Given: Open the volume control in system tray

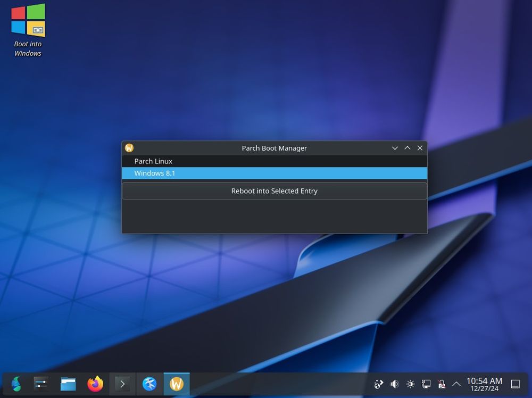Looking at the screenshot, I should tap(394, 384).
